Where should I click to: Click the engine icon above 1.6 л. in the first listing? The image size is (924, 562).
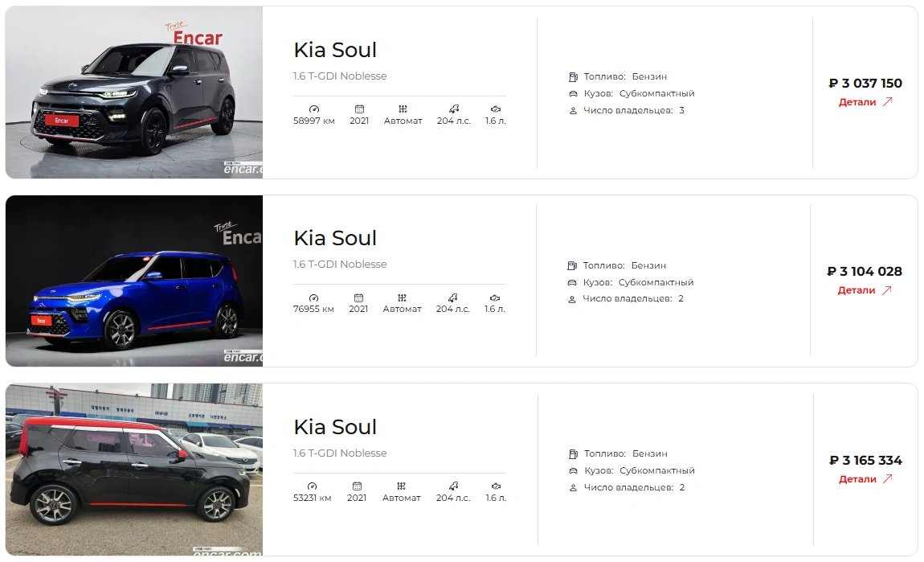point(496,109)
